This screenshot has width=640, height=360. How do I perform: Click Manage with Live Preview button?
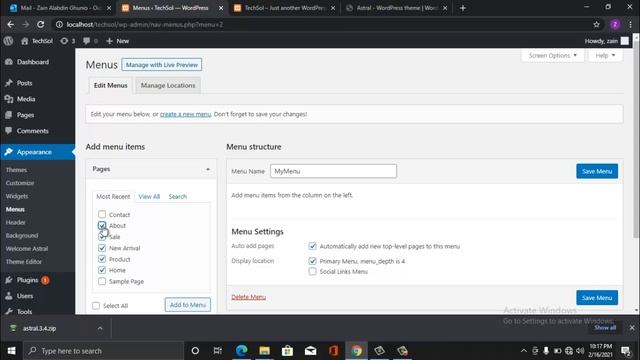pyautogui.click(x=162, y=65)
